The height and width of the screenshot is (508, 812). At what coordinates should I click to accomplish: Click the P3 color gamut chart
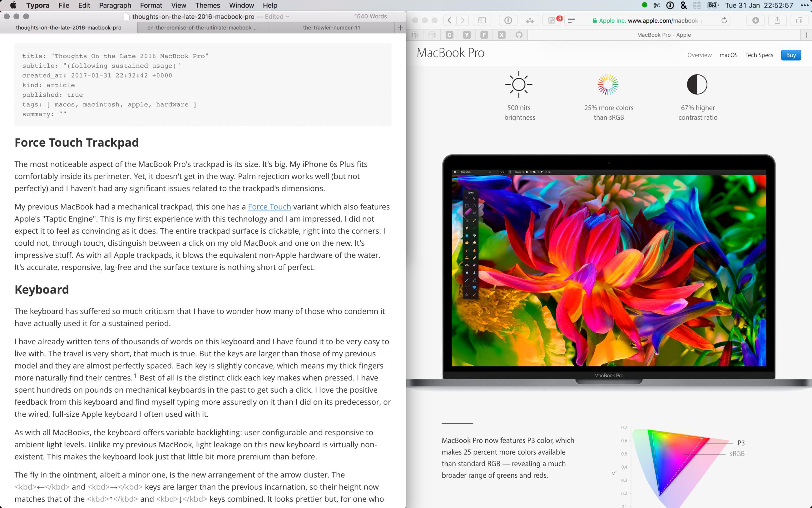coord(681,467)
